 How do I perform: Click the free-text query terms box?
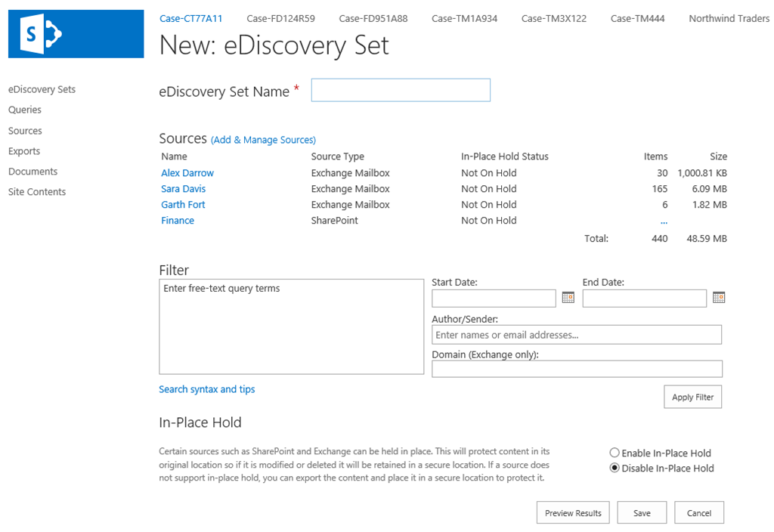tap(291, 326)
